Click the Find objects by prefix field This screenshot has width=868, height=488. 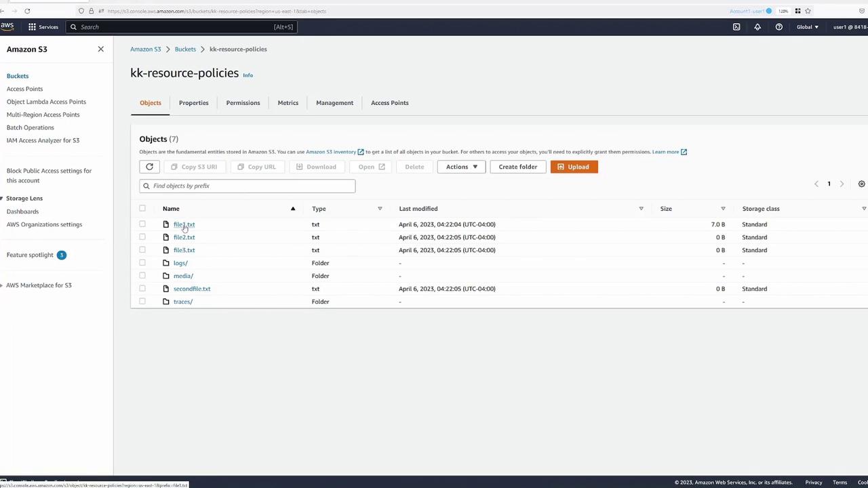(248, 186)
